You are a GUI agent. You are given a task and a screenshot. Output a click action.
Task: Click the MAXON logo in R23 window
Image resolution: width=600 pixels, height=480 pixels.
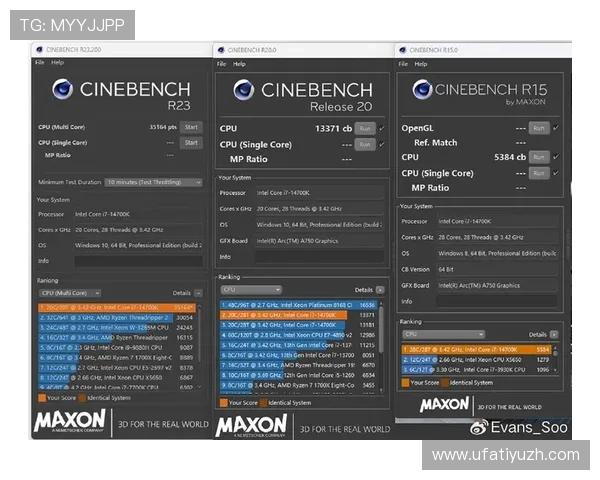[70, 421]
